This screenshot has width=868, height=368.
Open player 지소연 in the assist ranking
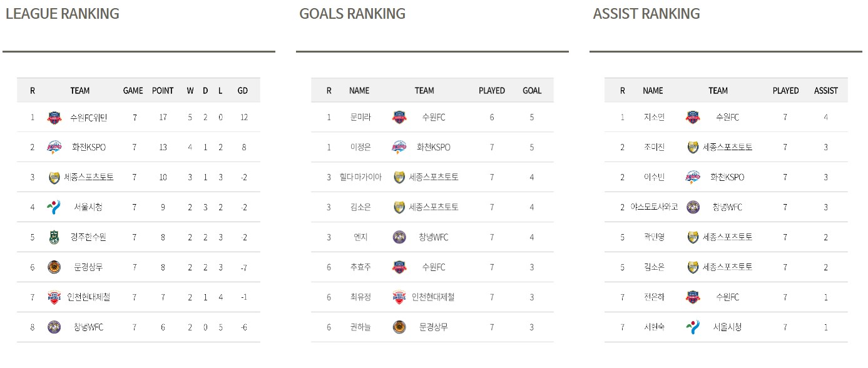[x=655, y=117]
